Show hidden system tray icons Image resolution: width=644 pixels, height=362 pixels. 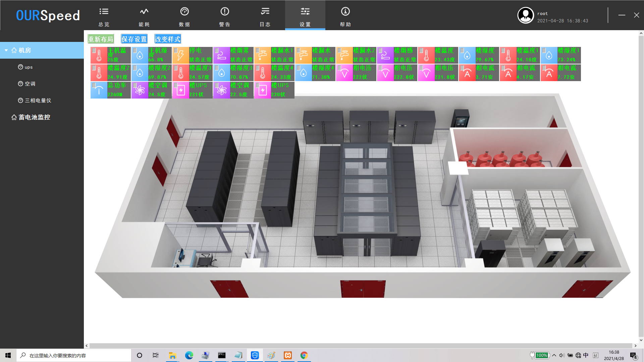[554, 355]
